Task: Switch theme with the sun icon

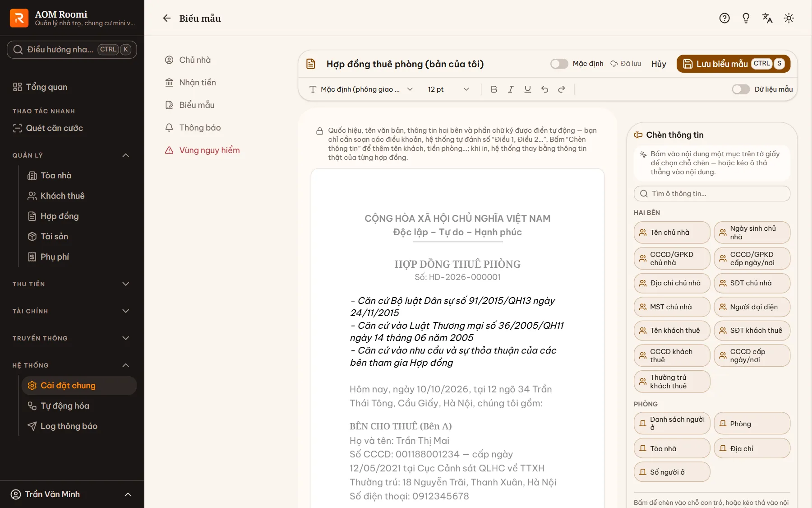Action: (789, 18)
